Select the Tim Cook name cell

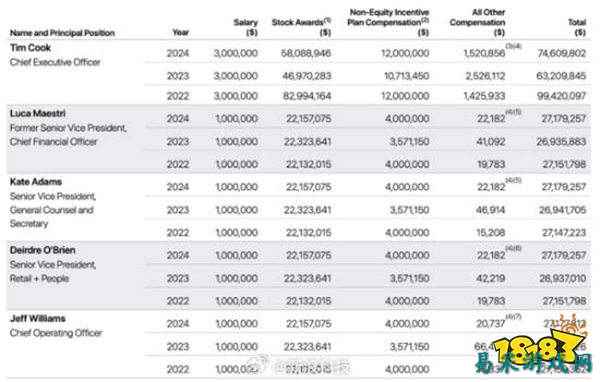[x=30, y=48]
